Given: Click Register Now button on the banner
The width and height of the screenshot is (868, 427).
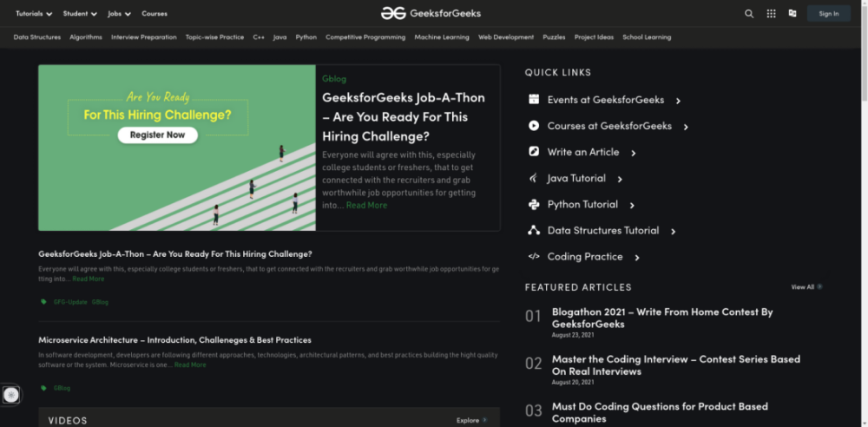Looking at the screenshot, I should click(x=158, y=135).
